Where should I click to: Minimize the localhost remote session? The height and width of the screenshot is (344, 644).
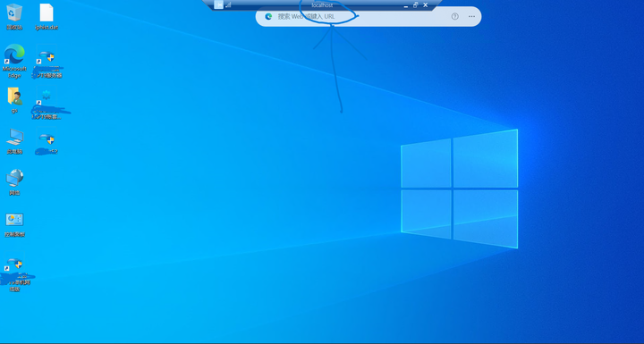coord(406,5)
